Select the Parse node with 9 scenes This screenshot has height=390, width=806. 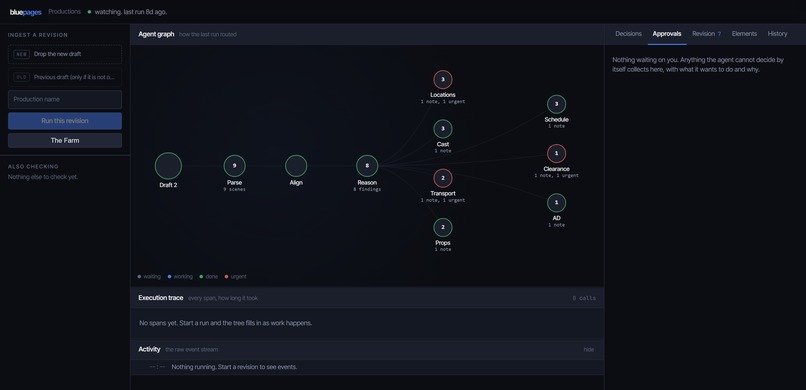[234, 166]
